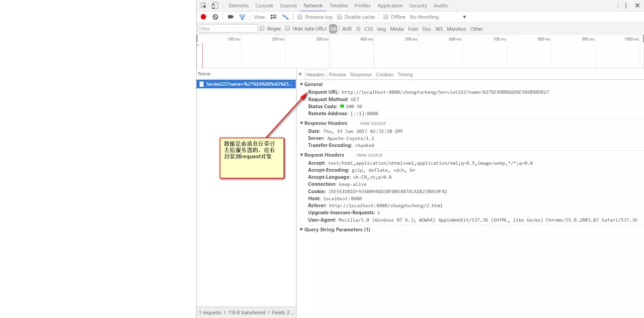Select the Network tab
644x318 pixels.
313,6
